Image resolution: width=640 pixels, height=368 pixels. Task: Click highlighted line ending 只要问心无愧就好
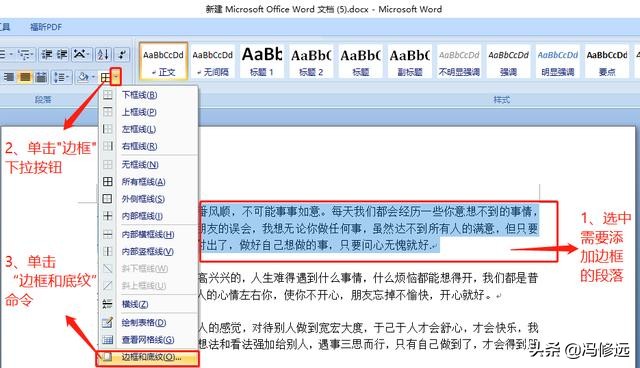pos(319,245)
